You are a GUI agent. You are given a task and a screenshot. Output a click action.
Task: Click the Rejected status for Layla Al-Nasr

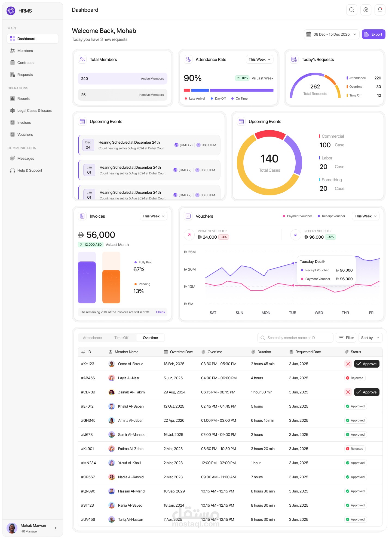click(355, 378)
